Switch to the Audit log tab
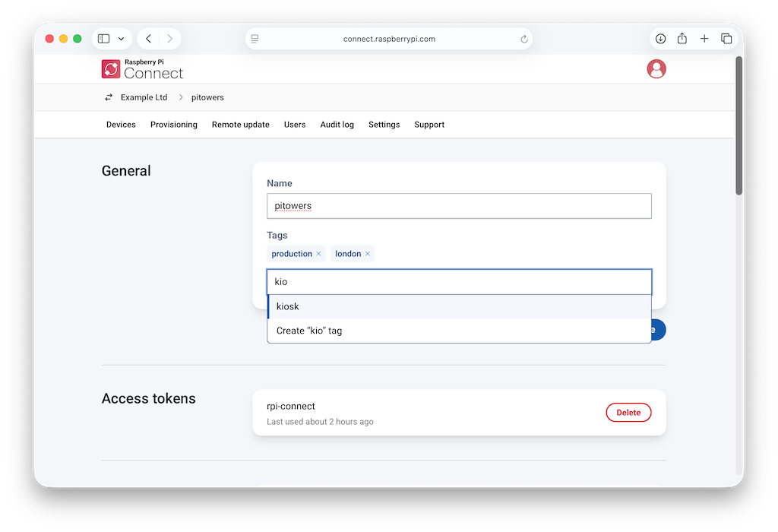The image size is (778, 532). [337, 125]
